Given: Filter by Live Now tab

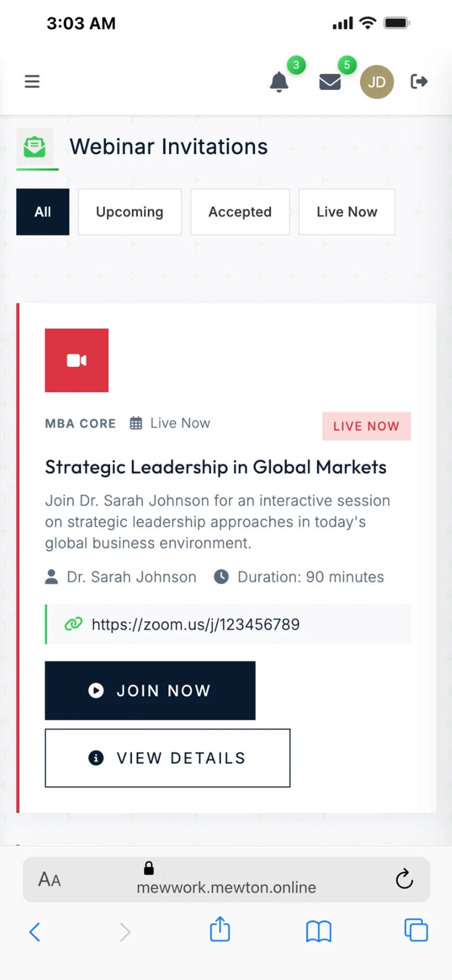Looking at the screenshot, I should coord(347,212).
